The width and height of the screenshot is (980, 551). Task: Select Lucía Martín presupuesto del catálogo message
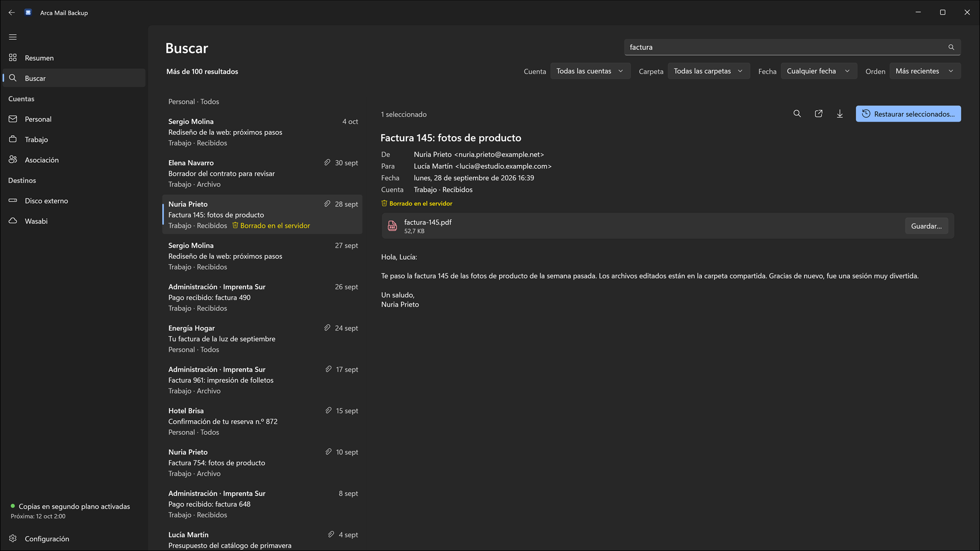click(262, 539)
